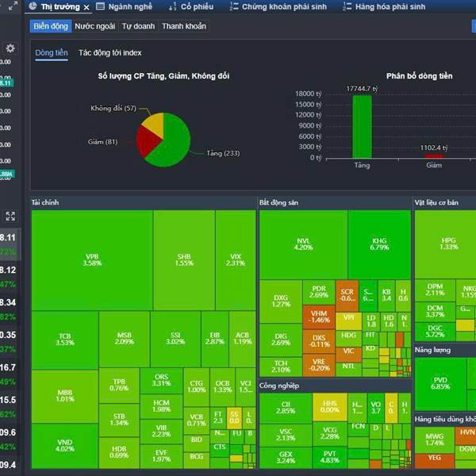Viewport: 476px width, 476px height.
Task: Open Tác động tới index sub-tab
Action: tap(110, 53)
